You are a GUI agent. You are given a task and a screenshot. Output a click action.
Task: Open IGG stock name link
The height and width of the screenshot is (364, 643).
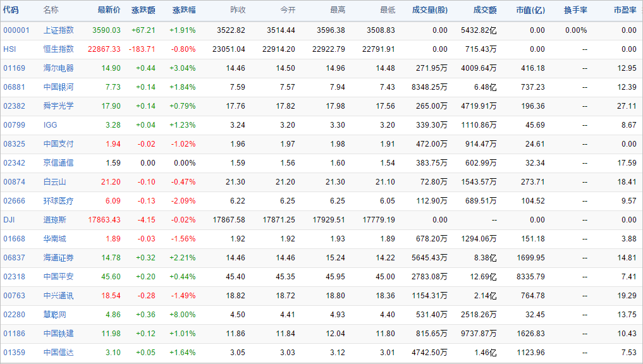pos(51,125)
